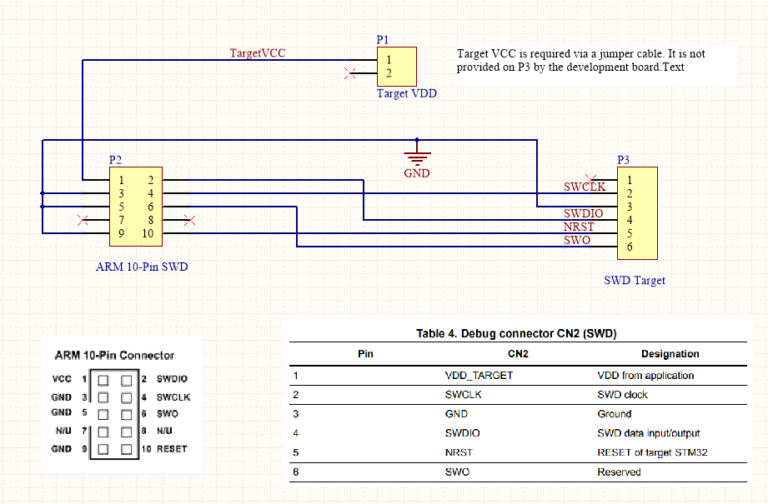Viewport: 768px width, 504px height.
Task: Click the VCC label on the pinout image
Action: [x=62, y=379]
